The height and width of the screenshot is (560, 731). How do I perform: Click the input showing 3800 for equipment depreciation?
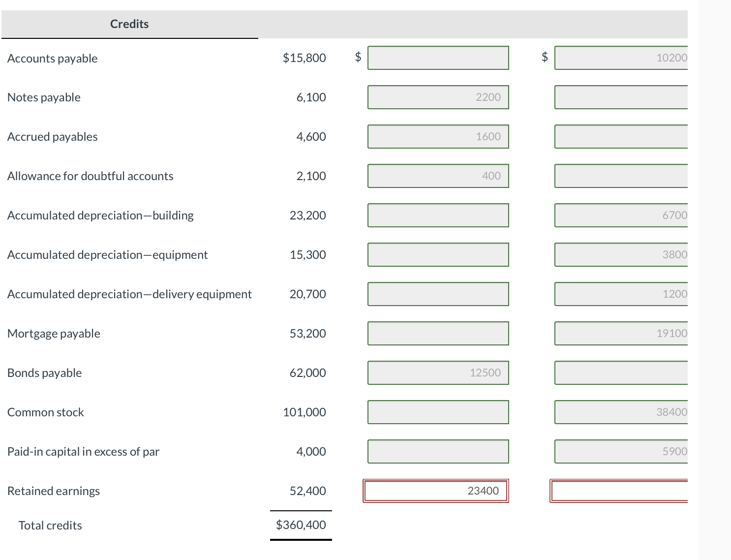[621, 254]
